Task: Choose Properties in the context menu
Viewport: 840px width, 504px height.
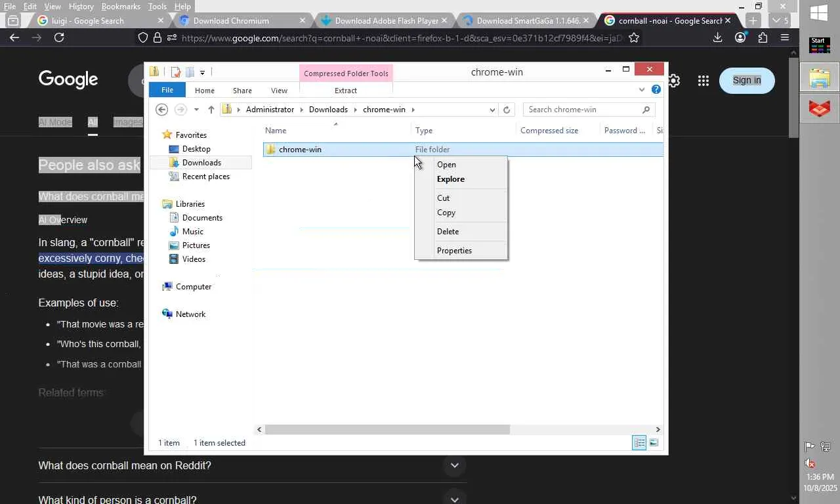Action: 461,251
